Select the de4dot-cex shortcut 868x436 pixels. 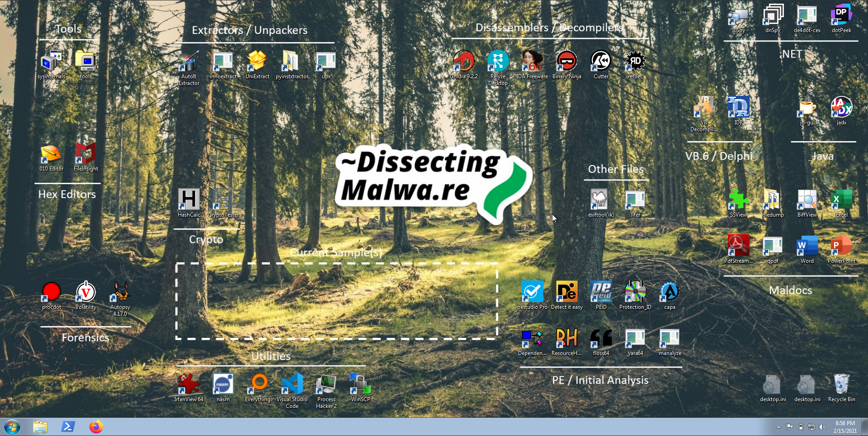[x=807, y=19]
